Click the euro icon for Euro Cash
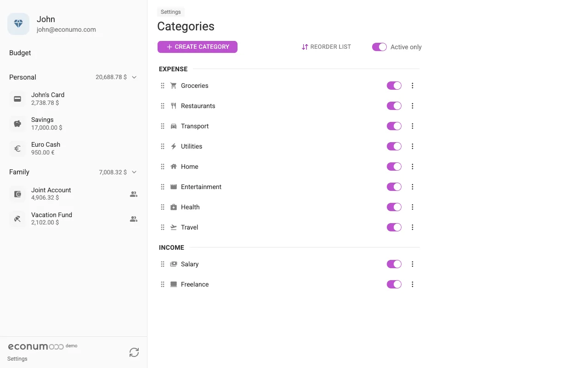The height and width of the screenshot is (368, 588). click(17, 149)
